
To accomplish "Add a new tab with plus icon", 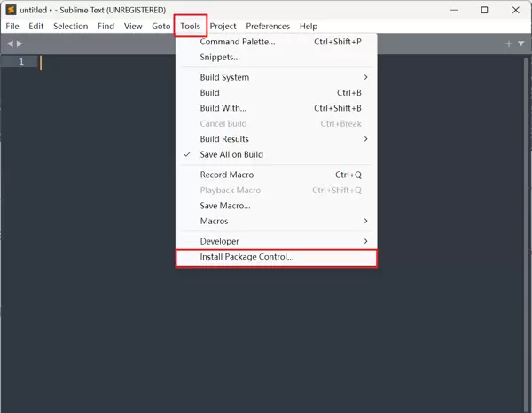I will pyautogui.click(x=508, y=43).
